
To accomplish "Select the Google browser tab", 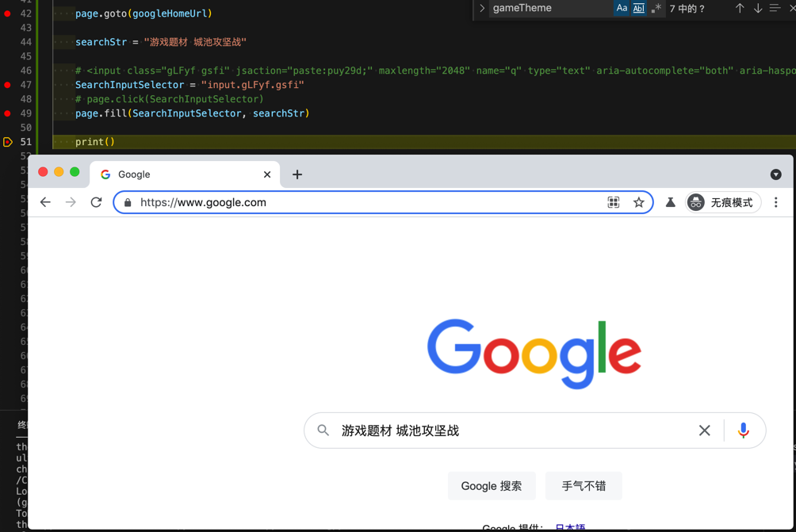I will coord(185,174).
